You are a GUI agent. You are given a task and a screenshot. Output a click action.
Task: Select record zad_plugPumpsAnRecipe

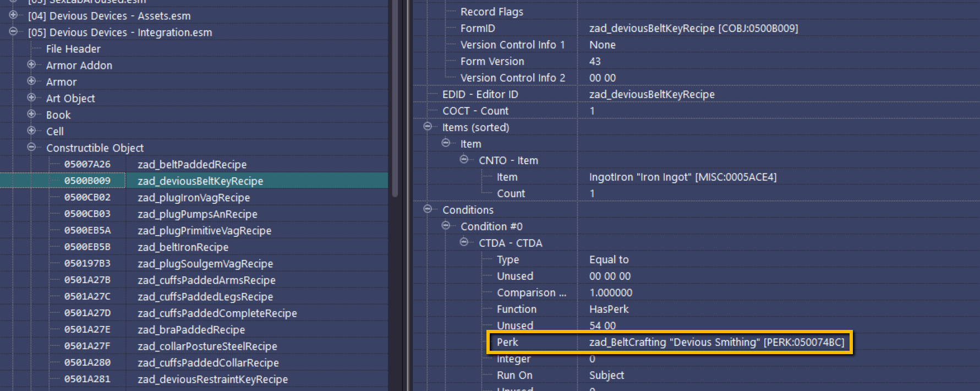tap(198, 214)
